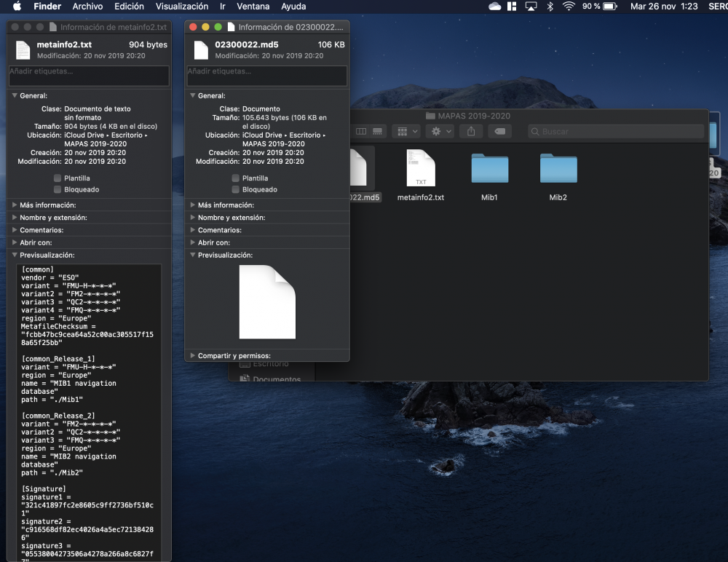
Task: Open the Finder menu
Action: coord(47,6)
